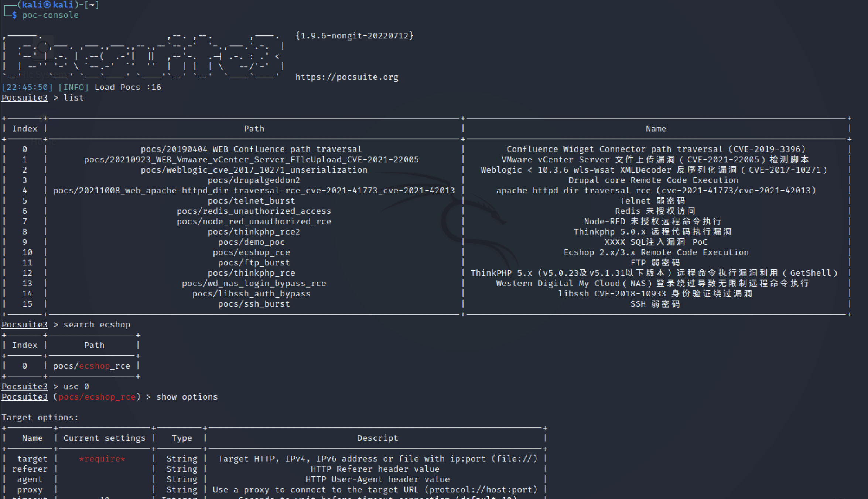The width and height of the screenshot is (868, 499).
Task: Click the 'Current settings' column header
Action: click(x=104, y=438)
